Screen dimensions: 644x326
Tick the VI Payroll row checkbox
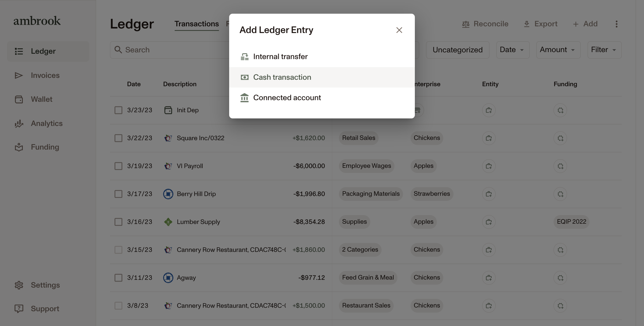coord(118,166)
